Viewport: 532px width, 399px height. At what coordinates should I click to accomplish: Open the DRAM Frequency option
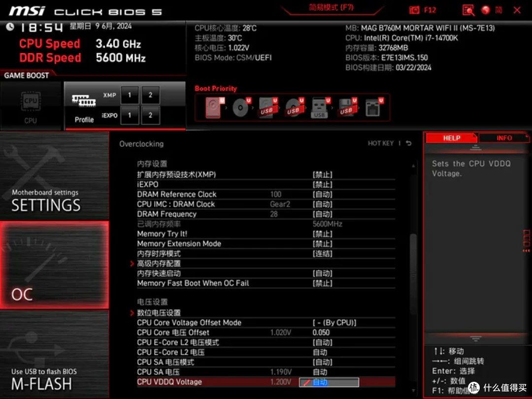click(266, 214)
